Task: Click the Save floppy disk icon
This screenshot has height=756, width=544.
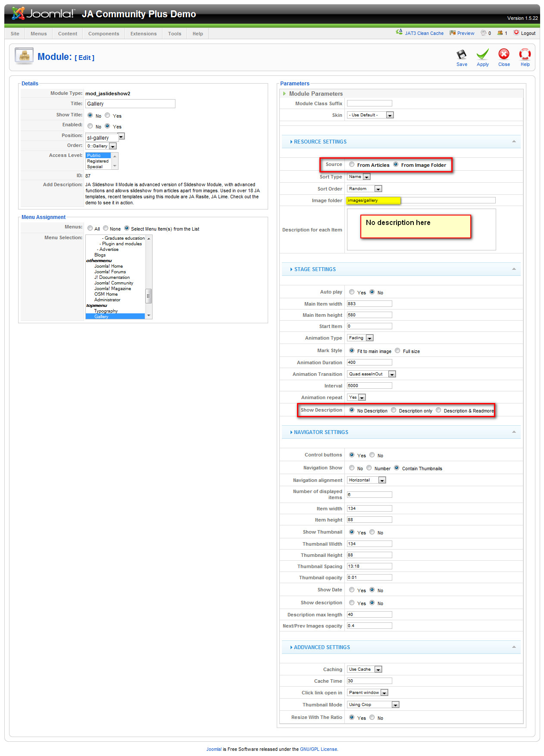Action: tap(461, 55)
